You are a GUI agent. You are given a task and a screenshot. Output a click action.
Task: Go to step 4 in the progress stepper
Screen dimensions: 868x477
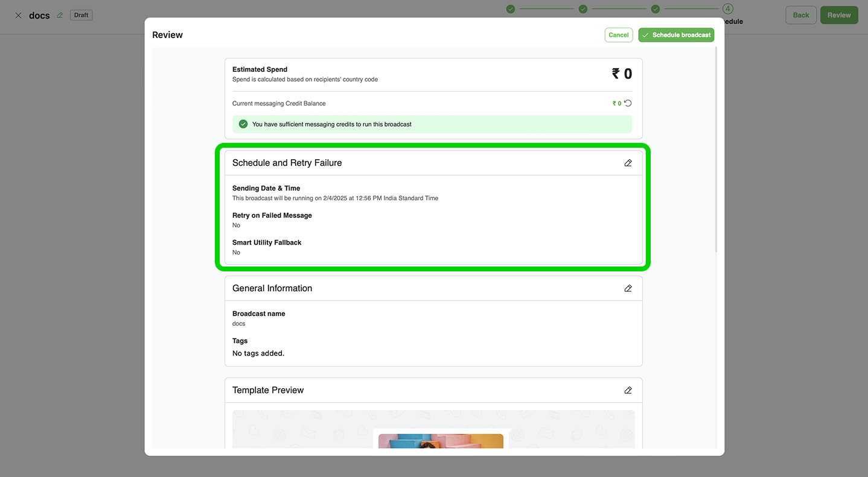pos(728,9)
